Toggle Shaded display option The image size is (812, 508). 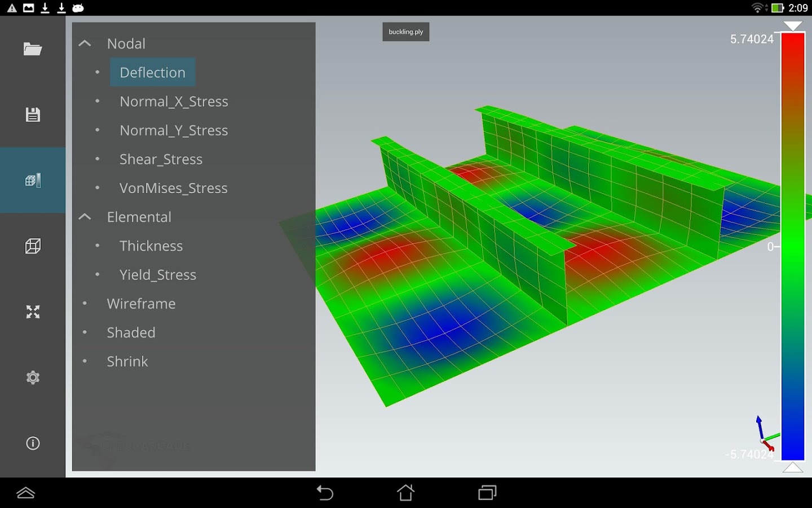(x=131, y=332)
